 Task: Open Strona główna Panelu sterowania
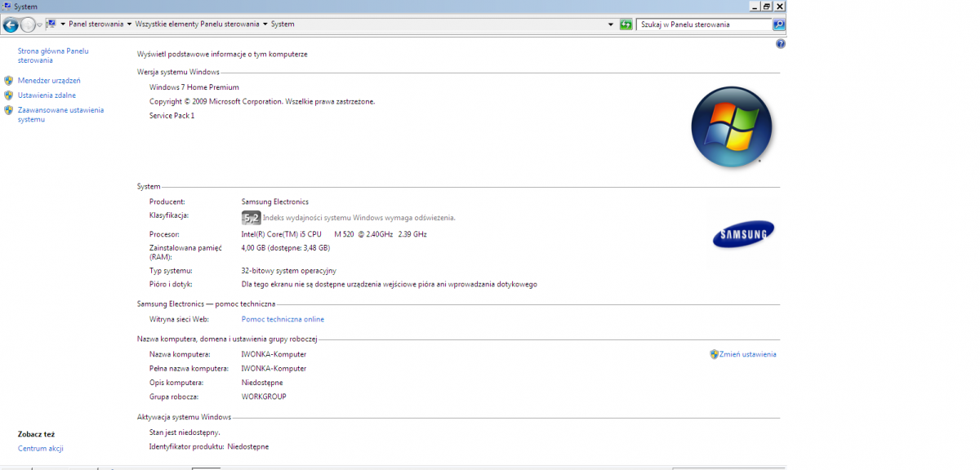(53, 55)
